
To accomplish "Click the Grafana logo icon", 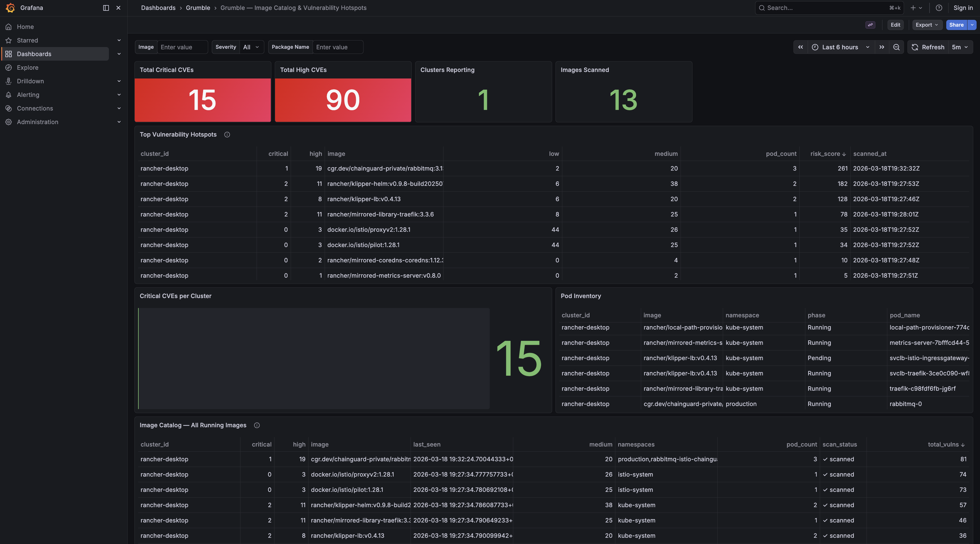I will click(x=10, y=8).
